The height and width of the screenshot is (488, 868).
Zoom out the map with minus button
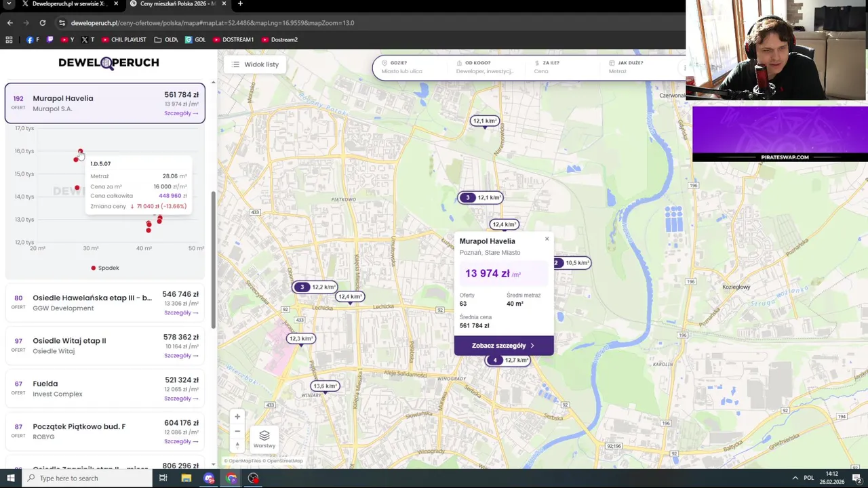click(x=237, y=431)
